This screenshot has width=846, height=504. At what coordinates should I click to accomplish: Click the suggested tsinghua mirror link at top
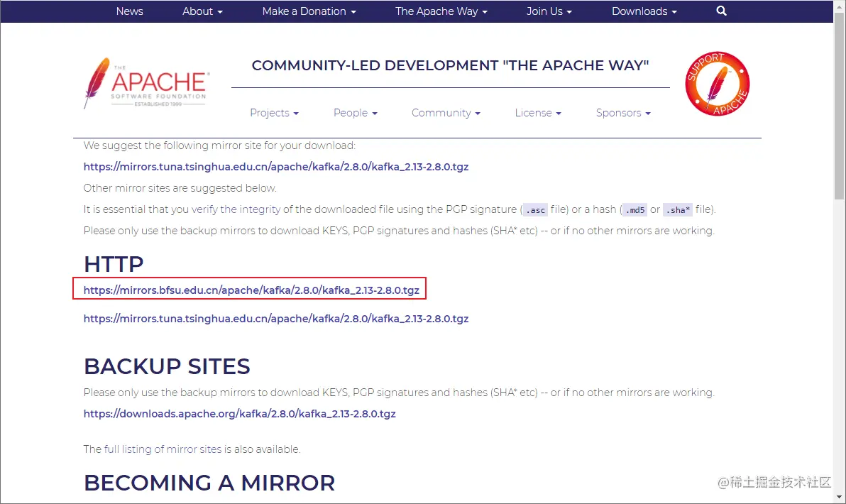pyautogui.click(x=275, y=167)
